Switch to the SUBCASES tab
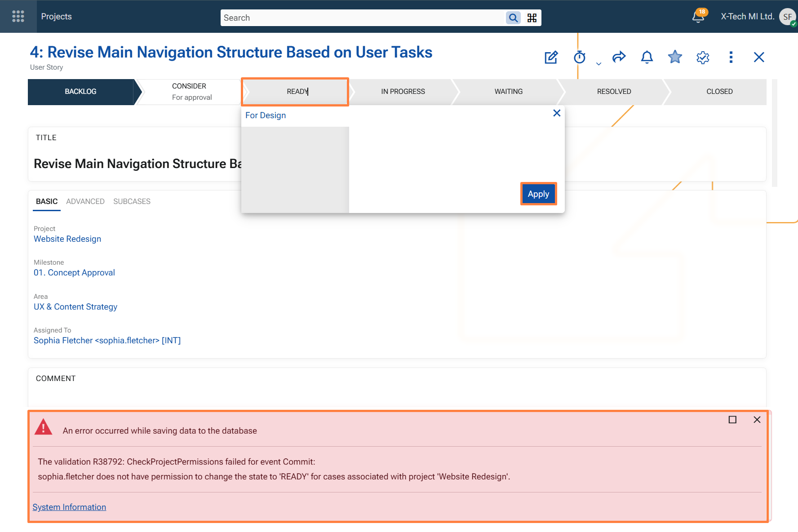Screen dimensions: 798x532 (132, 202)
